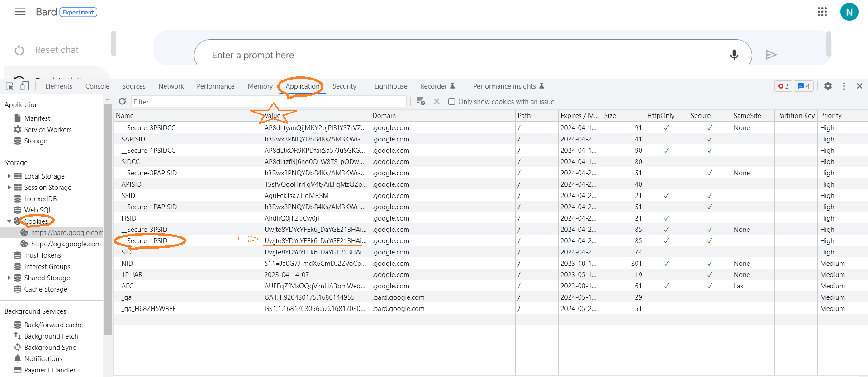Image resolution: width=868 pixels, height=377 pixels.
Task: Open Background Sync service
Action: (50, 347)
